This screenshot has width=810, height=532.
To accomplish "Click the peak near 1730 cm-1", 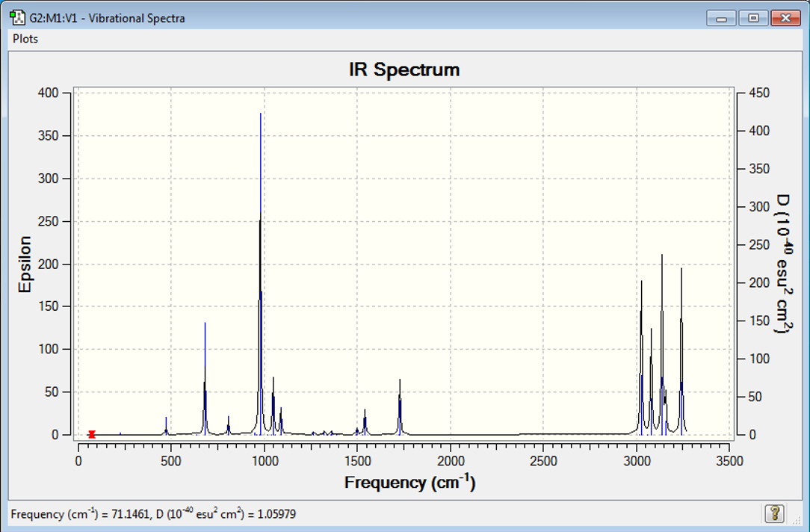I will point(400,407).
